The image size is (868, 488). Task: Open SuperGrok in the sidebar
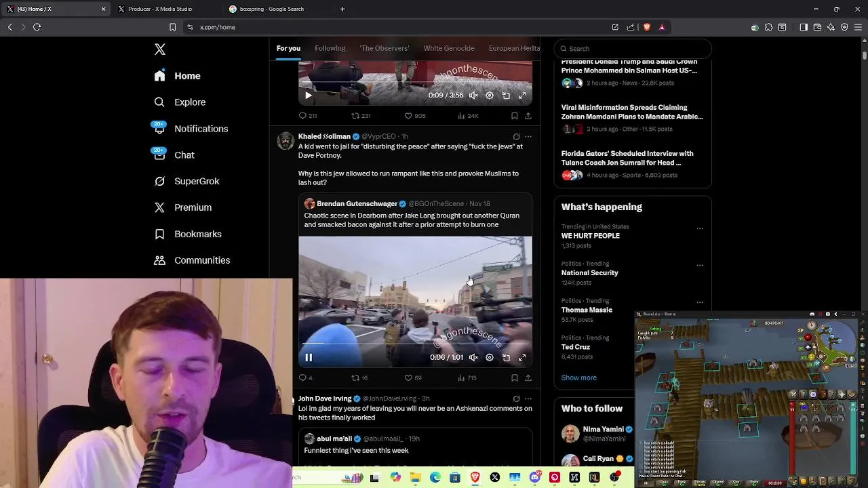[186, 182]
